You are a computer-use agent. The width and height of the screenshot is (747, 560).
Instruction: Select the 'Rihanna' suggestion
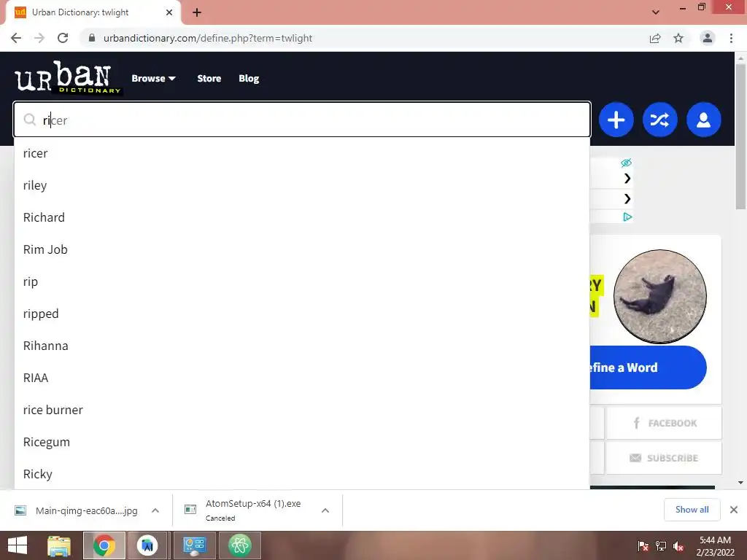tap(302, 346)
